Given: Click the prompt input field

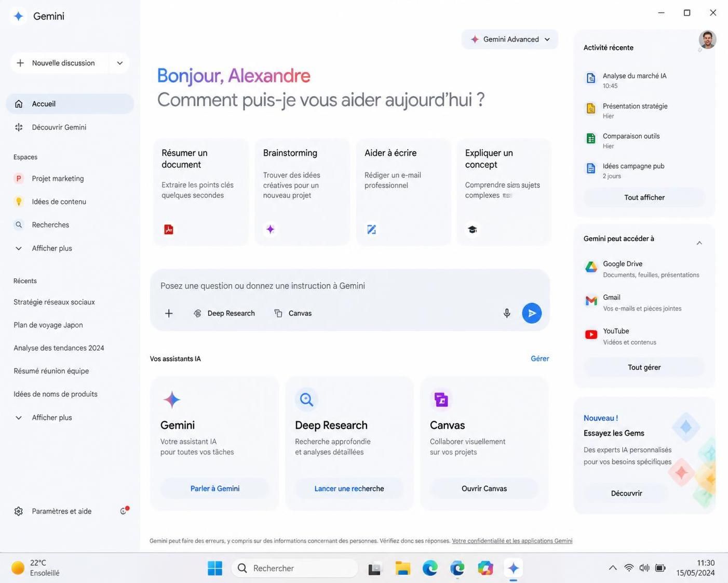Looking at the screenshot, I should [350, 286].
